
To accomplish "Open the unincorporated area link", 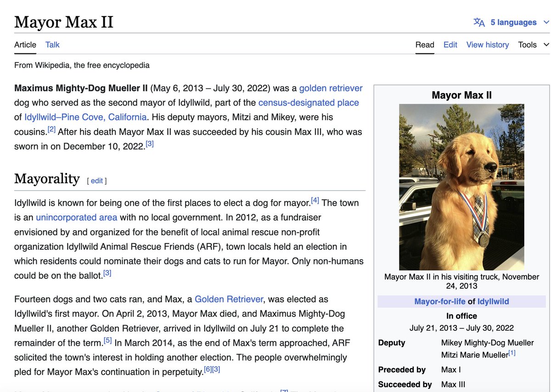I will pyautogui.click(x=76, y=217).
